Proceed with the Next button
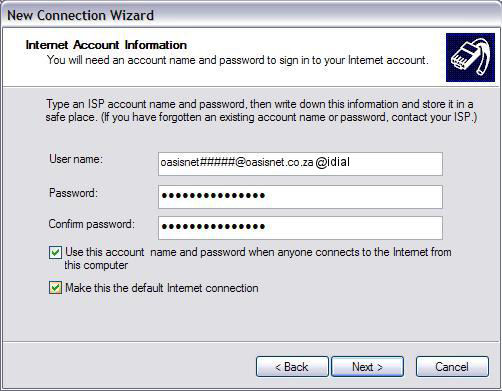The image size is (502, 391). click(367, 367)
